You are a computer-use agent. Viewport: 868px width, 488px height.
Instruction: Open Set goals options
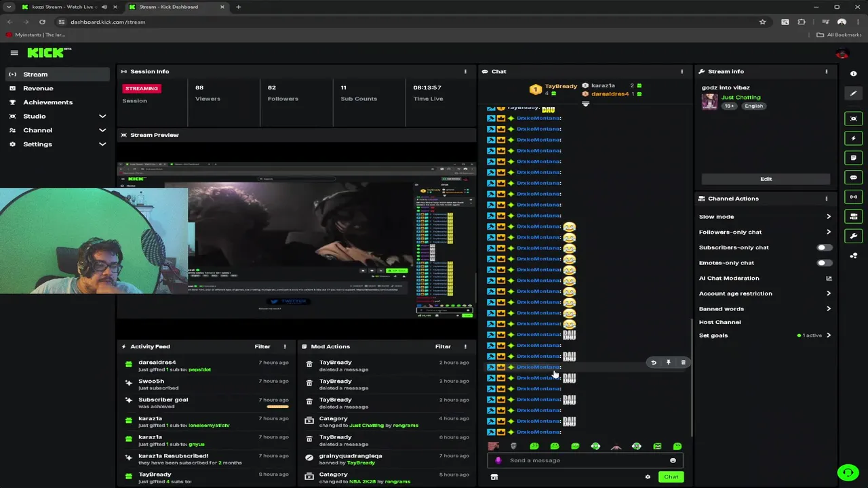(x=765, y=335)
